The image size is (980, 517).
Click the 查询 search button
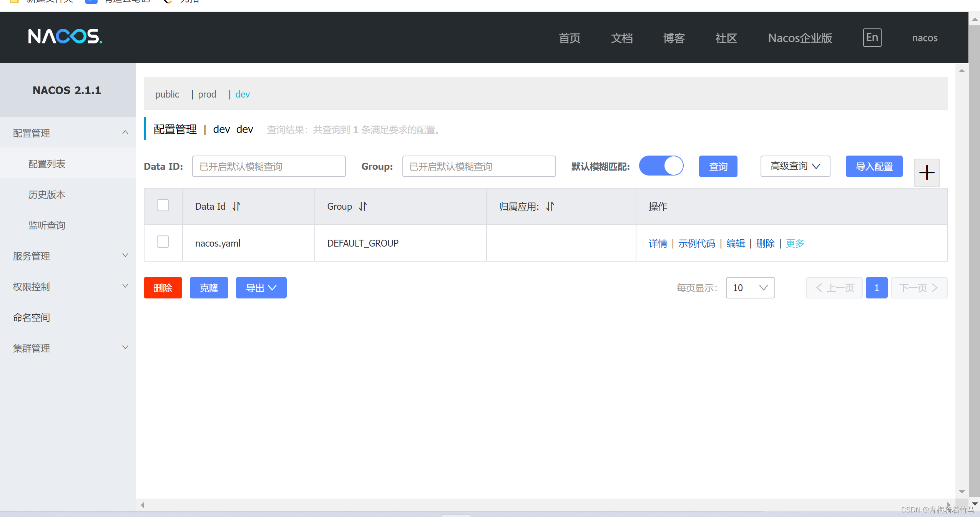tap(718, 166)
